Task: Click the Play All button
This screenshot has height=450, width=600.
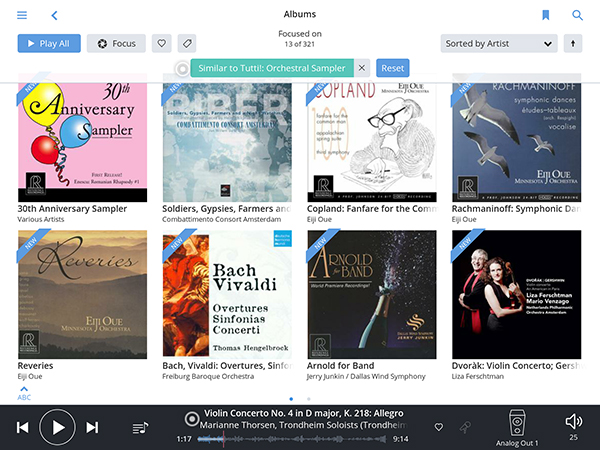Action: click(49, 43)
